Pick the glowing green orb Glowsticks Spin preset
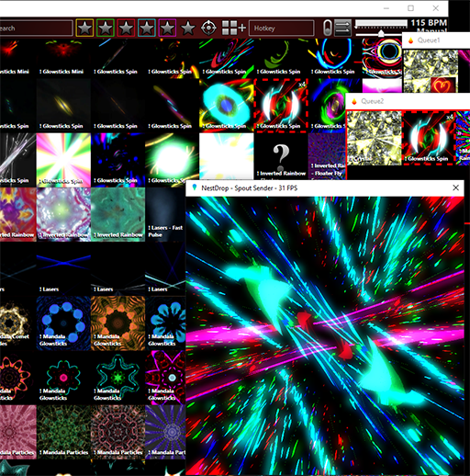 172,160
